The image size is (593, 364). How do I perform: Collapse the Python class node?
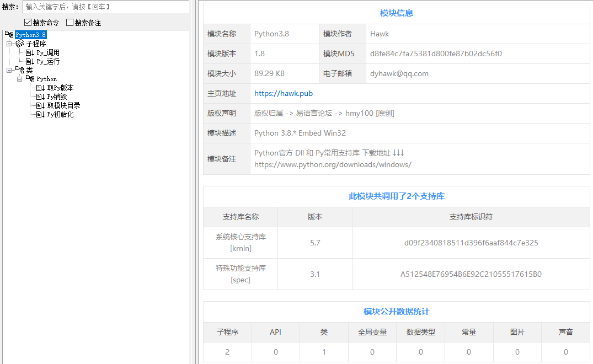[x=19, y=79]
